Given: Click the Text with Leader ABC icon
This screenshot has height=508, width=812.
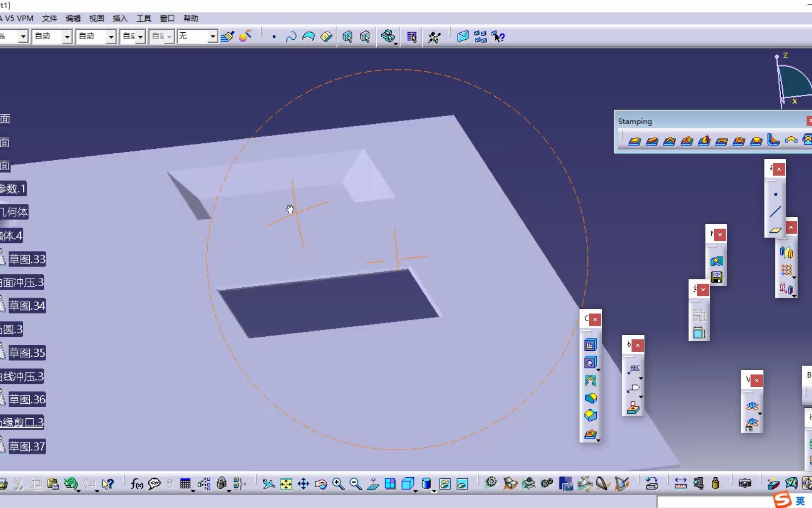Looking at the screenshot, I should pos(634,369).
